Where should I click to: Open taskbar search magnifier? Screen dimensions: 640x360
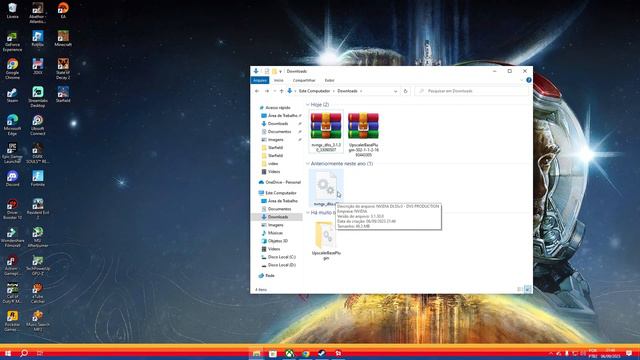click(x=24, y=353)
